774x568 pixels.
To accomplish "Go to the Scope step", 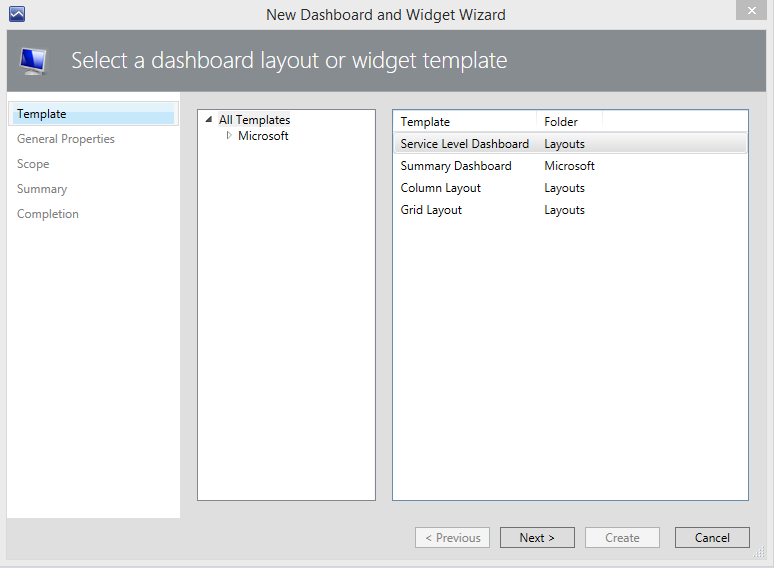I will click(33, 164).
